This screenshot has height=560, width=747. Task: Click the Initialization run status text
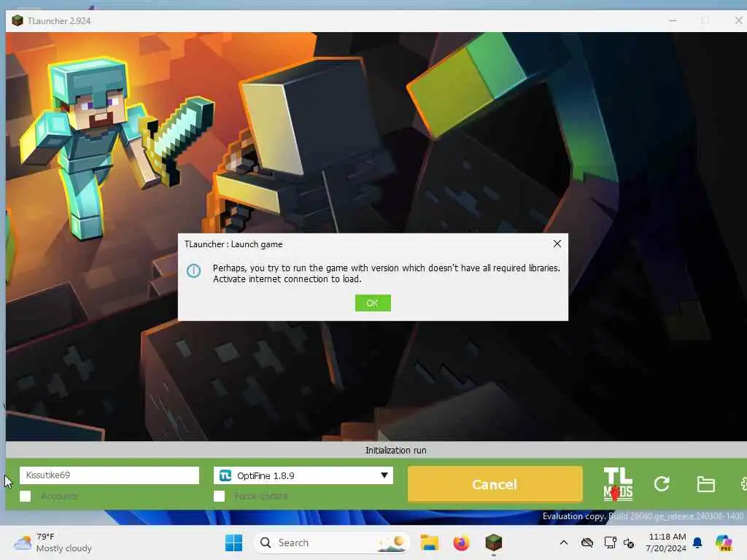click(x=395, y=450)
